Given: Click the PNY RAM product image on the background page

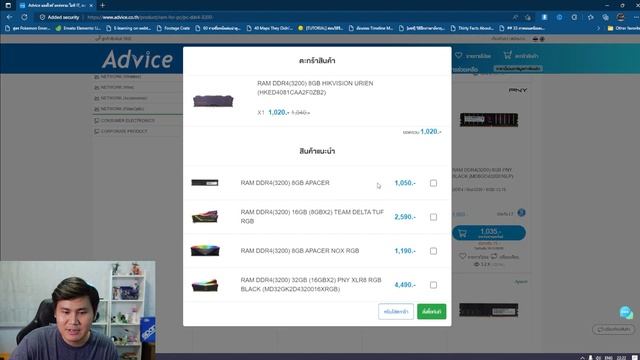Looking at the screenshot, I should (489, 120).
